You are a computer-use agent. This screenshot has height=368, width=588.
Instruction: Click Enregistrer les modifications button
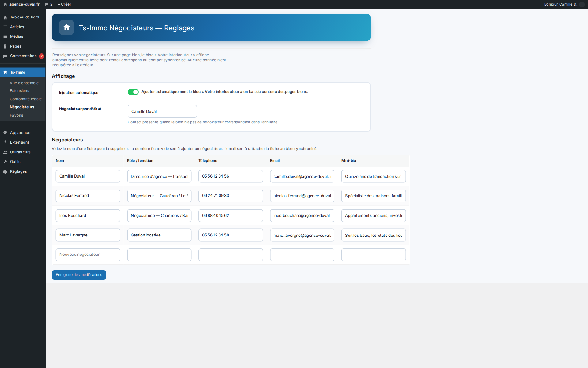pos(79,275)
